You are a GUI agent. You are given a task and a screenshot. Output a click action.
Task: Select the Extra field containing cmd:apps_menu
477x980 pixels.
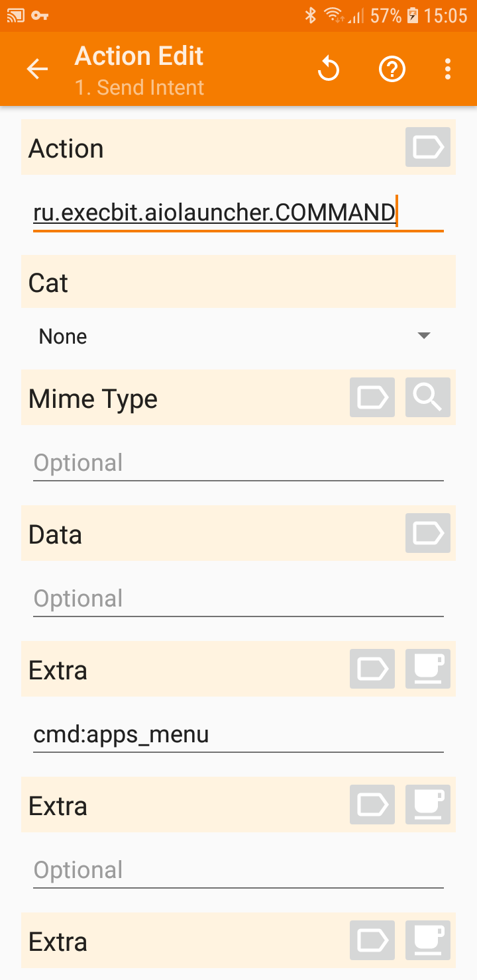pos(238,735)
